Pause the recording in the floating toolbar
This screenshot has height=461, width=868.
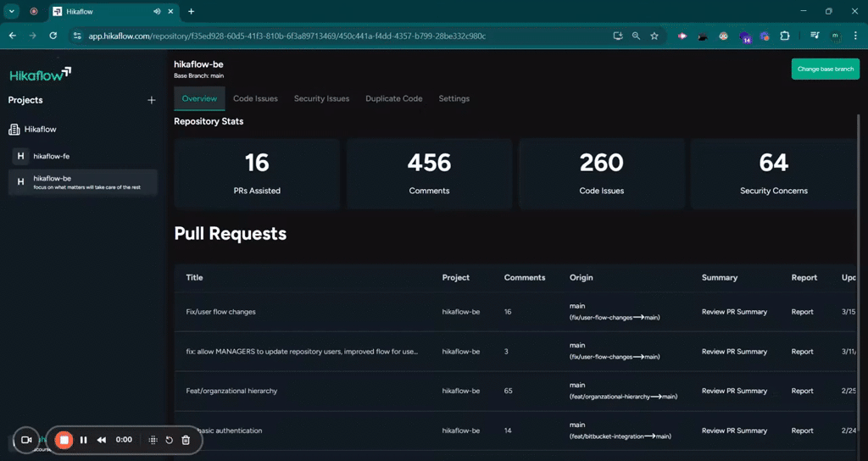pos(83,440)
